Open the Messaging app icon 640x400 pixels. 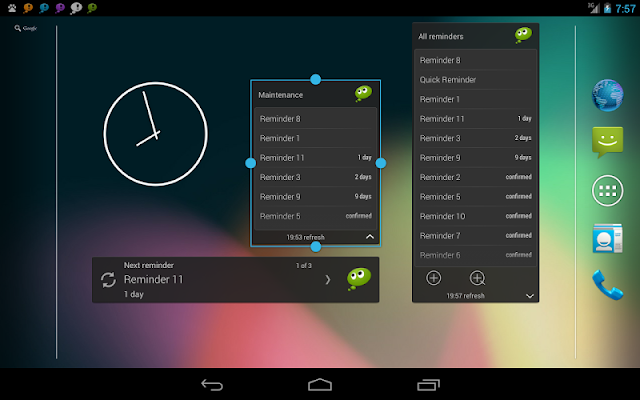607,142
